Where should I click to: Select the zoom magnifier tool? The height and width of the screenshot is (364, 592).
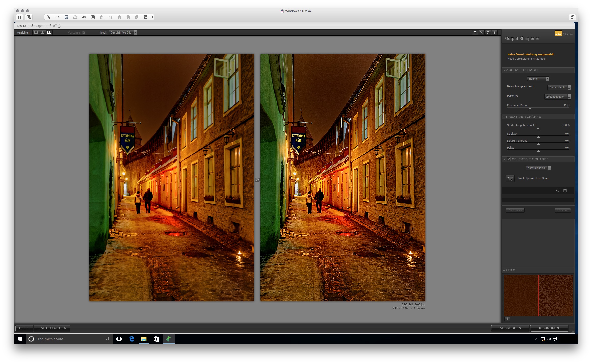pos(481,32)
